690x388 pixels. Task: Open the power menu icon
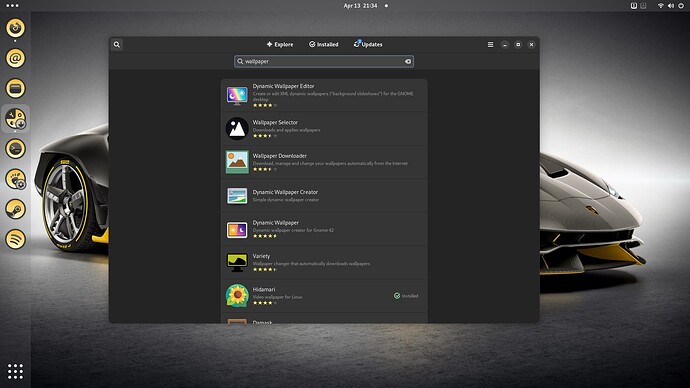(x=681, y=6)
